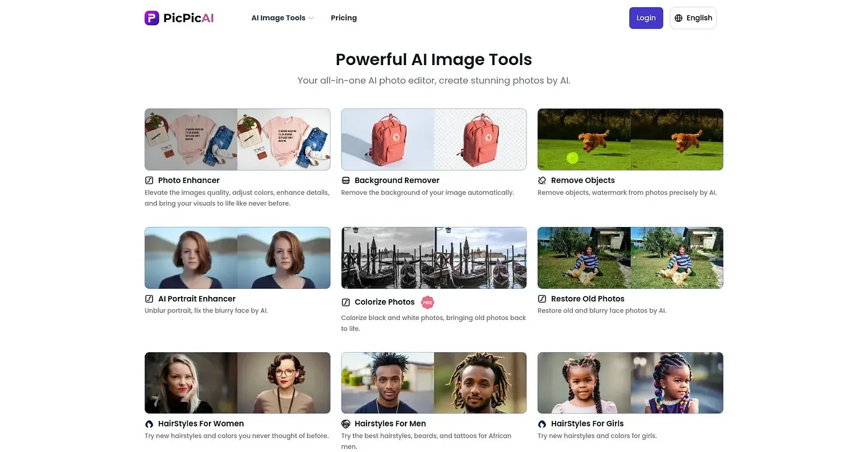The image size is (868, 452).
Task: Open the AI Portrait Enhancer link
Action: tap(197, 299)
